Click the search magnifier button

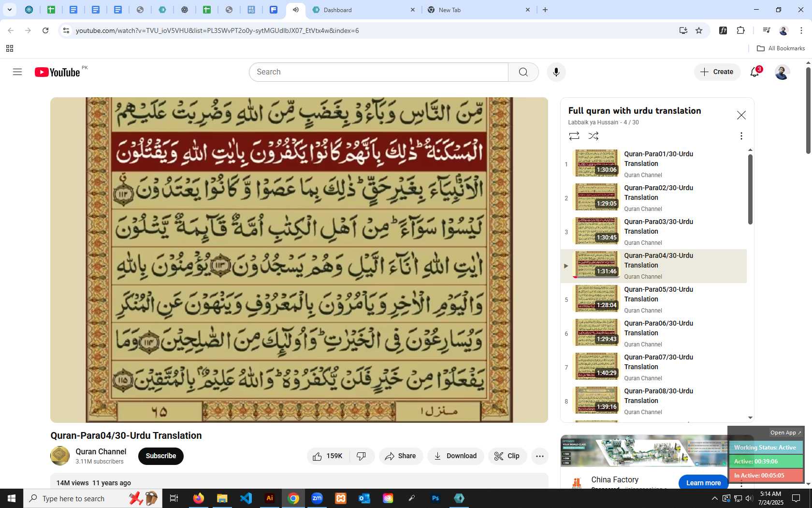pyautogui.click(x=523, y=72)
